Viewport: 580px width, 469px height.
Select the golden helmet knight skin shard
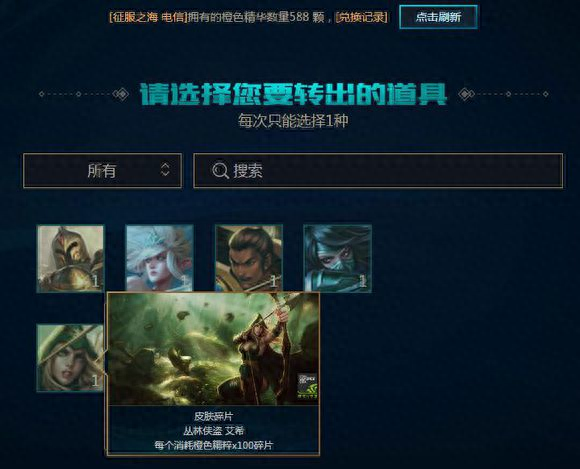click(x=70, y=258)
